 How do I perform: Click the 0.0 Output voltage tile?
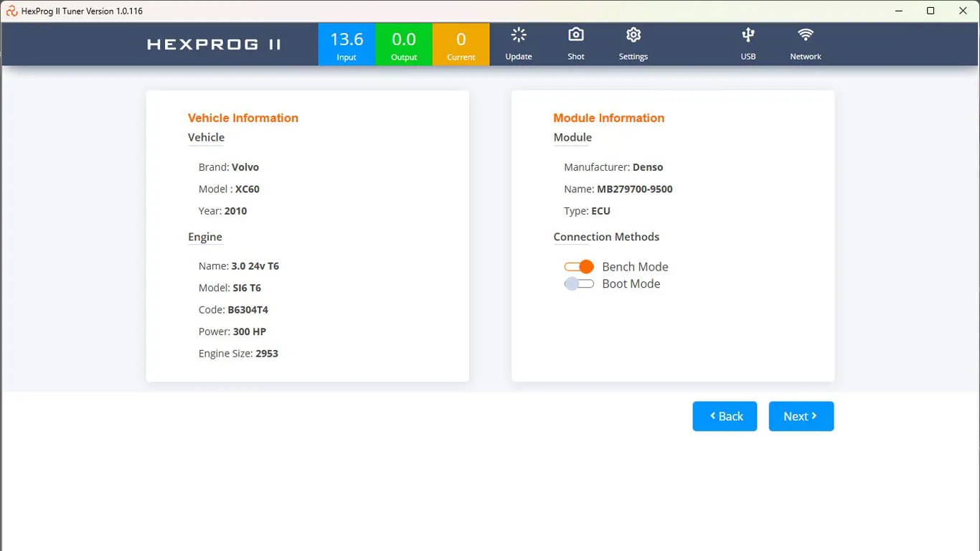point(404,44)
